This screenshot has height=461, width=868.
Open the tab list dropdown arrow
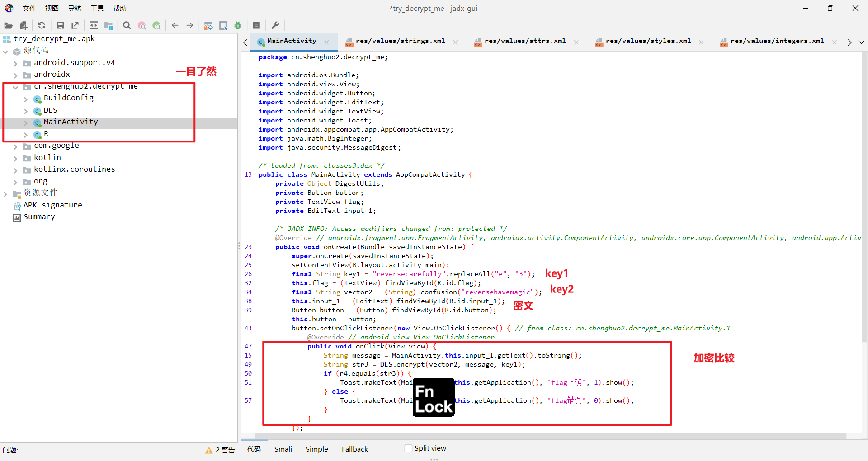861,42
